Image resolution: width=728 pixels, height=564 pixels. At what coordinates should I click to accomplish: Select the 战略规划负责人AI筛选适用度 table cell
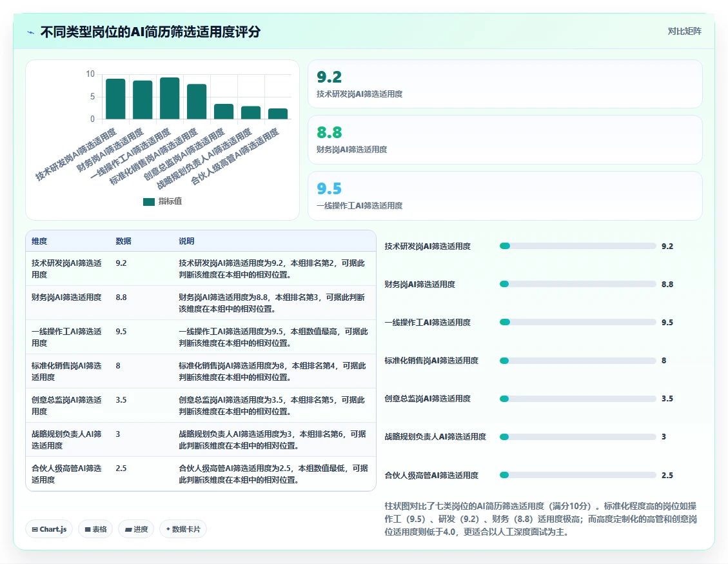[x=67, y=439]
